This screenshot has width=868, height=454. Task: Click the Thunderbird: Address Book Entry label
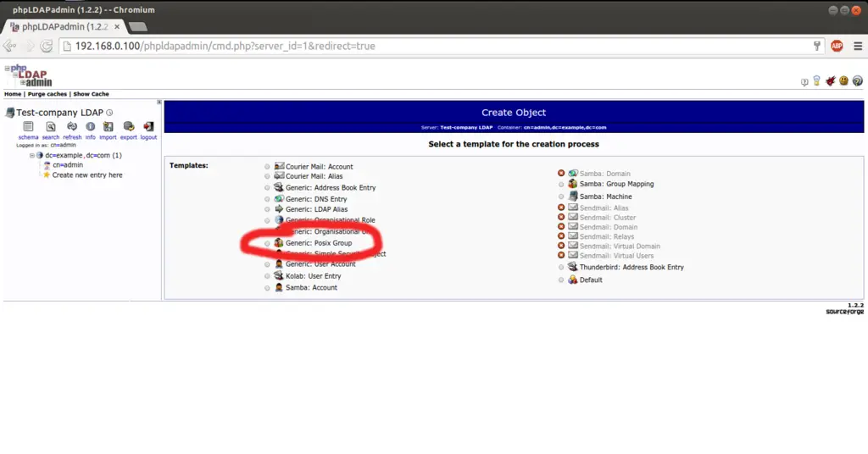632,267
